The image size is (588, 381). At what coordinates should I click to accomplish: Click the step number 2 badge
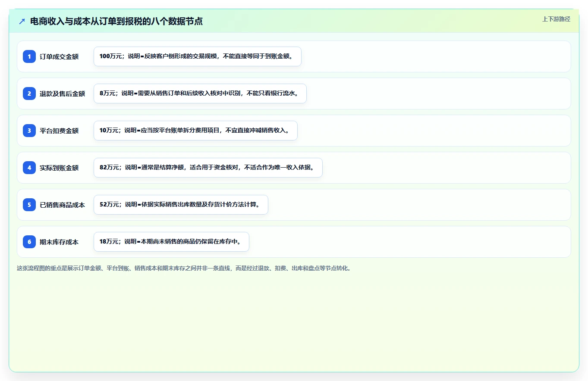click(29, 94)
